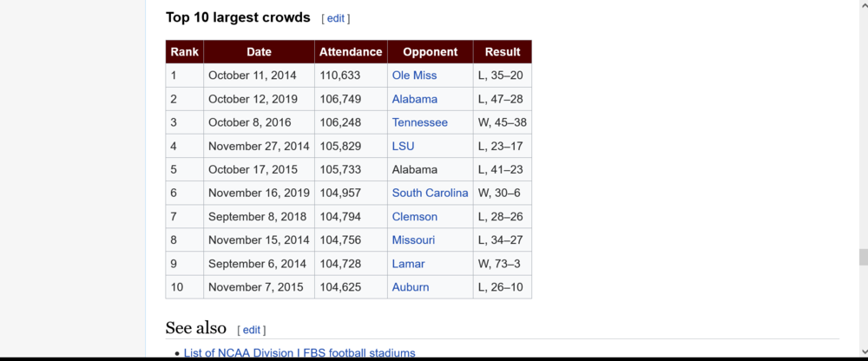Visit the Auburn opponent link
Image resolution: width=868 pixels, height=361 pixels.
click(x=410, y=286)
